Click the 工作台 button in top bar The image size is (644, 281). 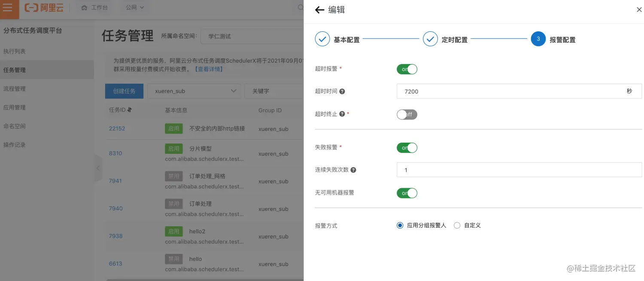pos(94,8)
